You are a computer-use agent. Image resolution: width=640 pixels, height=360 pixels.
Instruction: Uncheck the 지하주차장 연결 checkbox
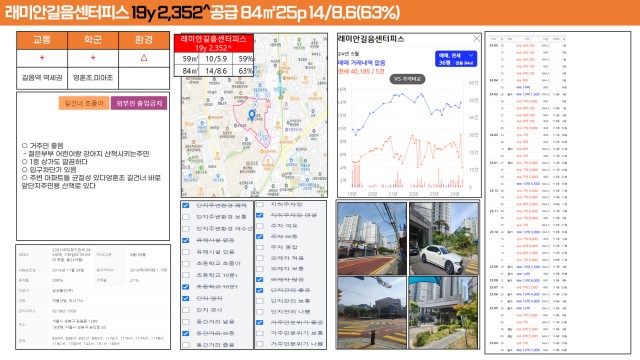[260, 215]
